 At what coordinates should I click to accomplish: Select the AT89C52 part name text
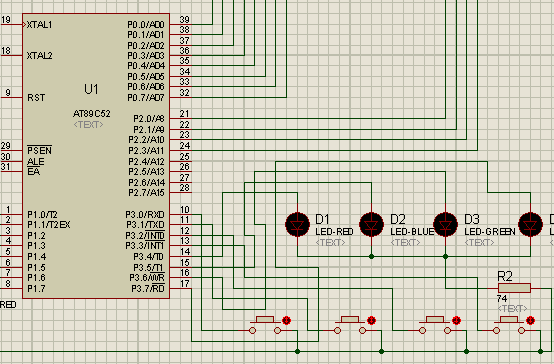tap(92, 114)
